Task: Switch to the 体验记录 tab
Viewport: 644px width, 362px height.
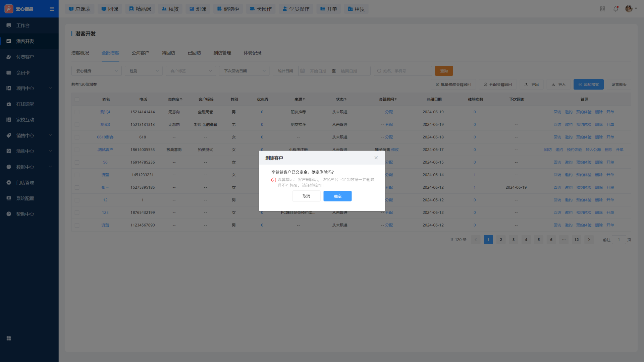Action: point(252,53)
